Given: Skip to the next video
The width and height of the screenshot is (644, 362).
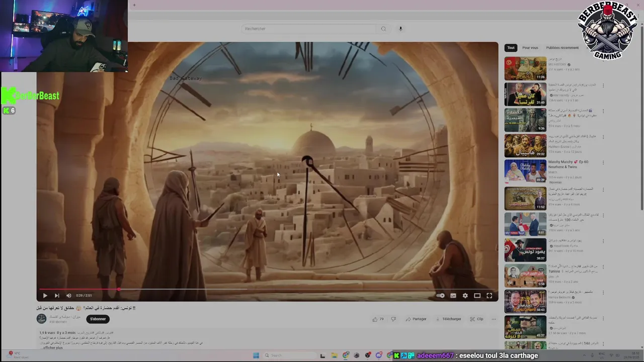Looking at the screenshot, I should [x=57, y=296].
